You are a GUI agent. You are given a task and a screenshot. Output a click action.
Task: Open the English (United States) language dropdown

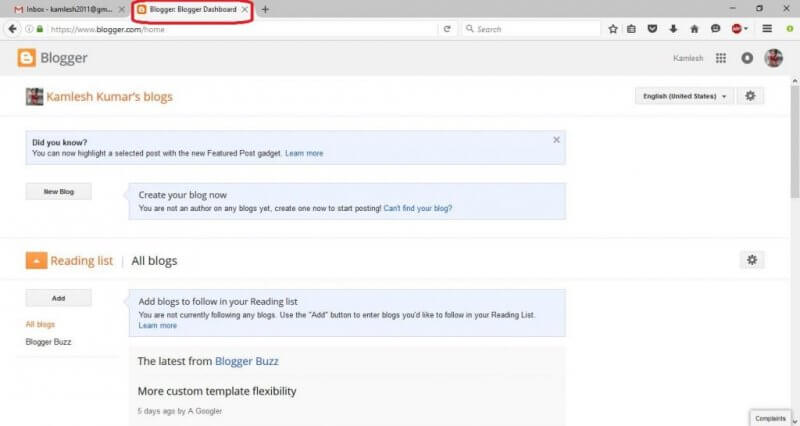[684, 96]
